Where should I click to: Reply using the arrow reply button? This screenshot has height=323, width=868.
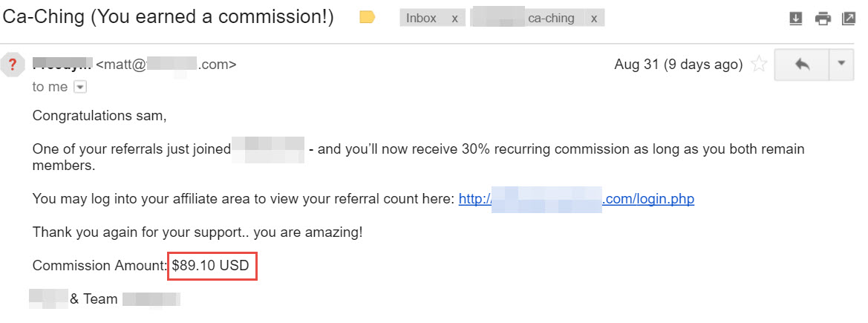click(802, 65)
